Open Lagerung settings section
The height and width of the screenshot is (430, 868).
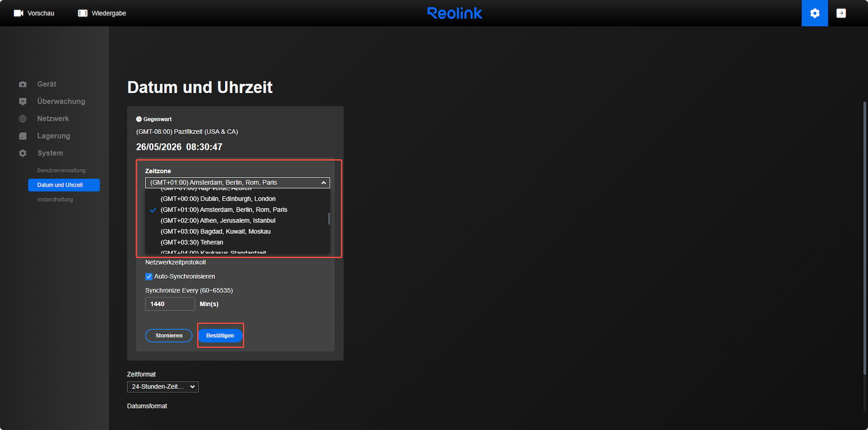[53, 136]
